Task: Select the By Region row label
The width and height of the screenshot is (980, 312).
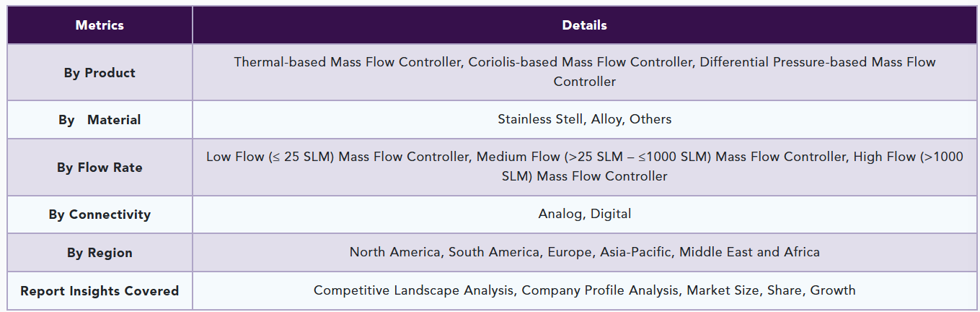Action: click(x=100, y=253)
